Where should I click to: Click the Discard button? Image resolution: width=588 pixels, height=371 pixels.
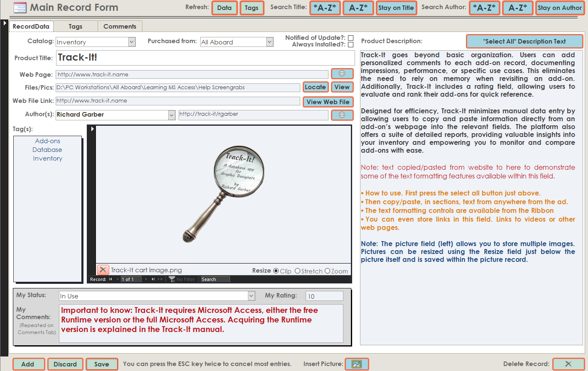(x=65, y=364)
